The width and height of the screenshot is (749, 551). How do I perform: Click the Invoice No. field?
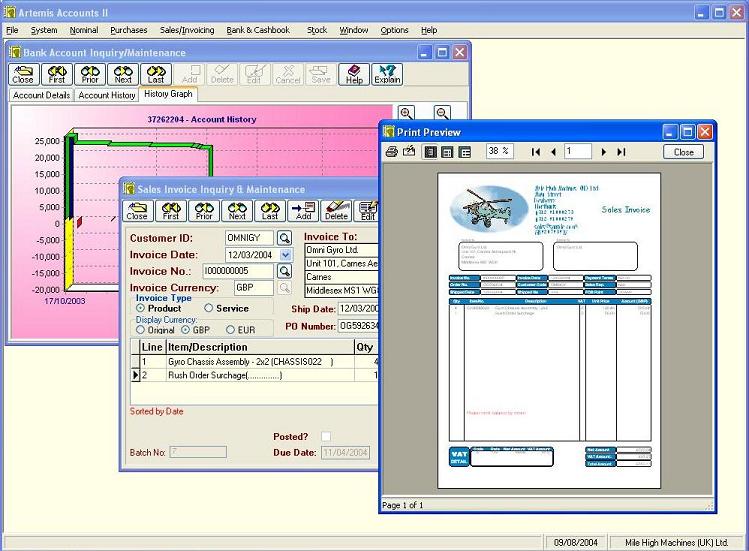coord(238,271)
